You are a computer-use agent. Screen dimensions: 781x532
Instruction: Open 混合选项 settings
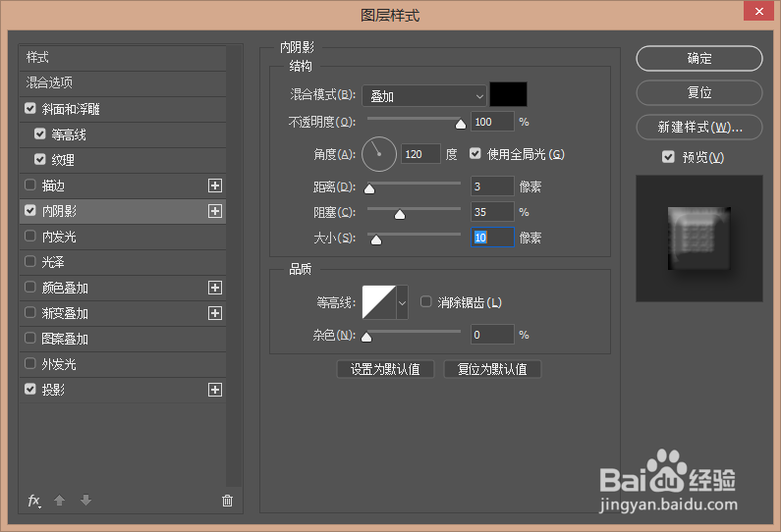(123, 83)
